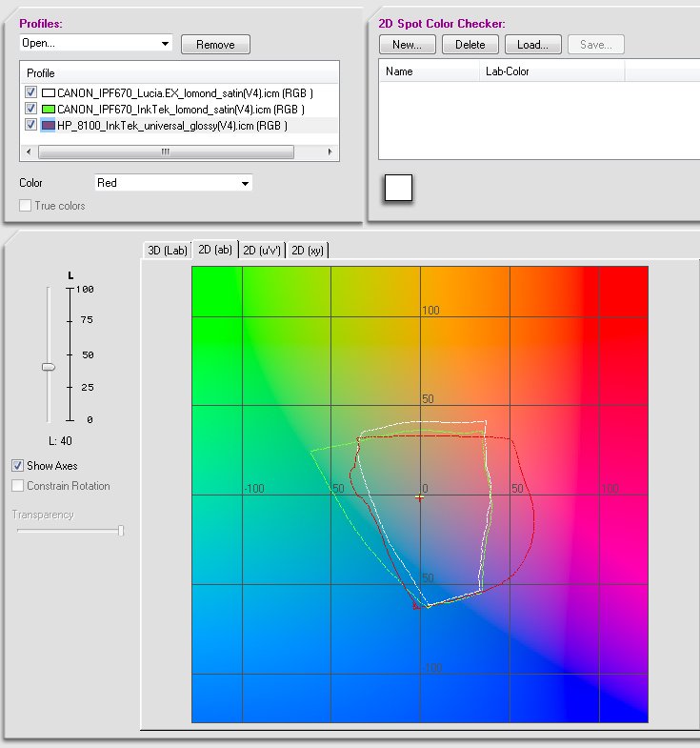Click New... spot color button

tap(408, 45)
